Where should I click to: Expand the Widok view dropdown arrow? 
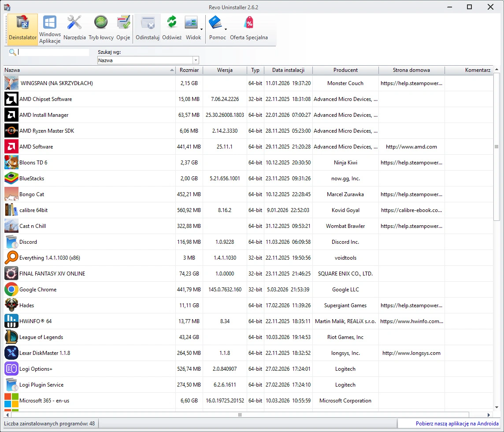coord(202,30)
